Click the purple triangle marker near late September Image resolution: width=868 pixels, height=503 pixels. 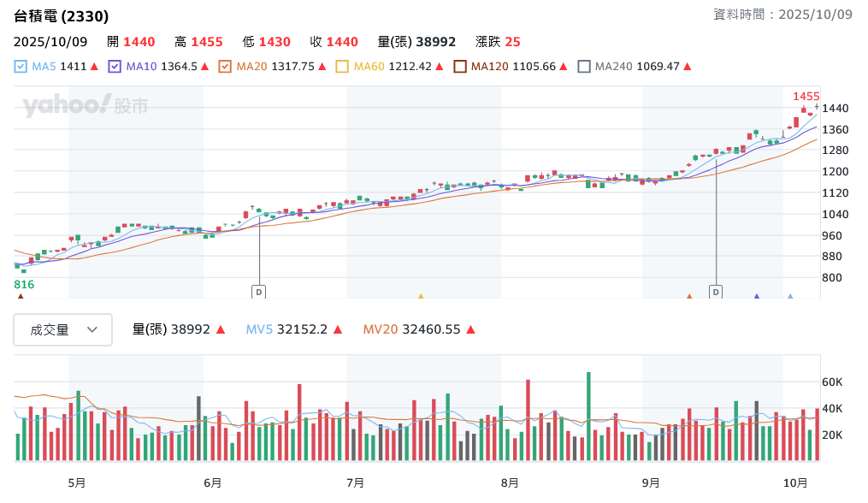tap(757, 297)
